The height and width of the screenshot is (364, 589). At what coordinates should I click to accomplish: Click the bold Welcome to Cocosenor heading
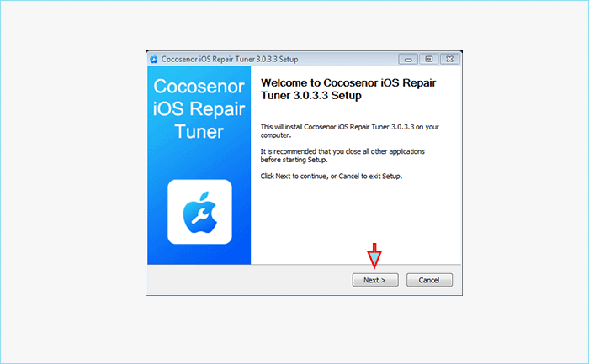[348, 89]
